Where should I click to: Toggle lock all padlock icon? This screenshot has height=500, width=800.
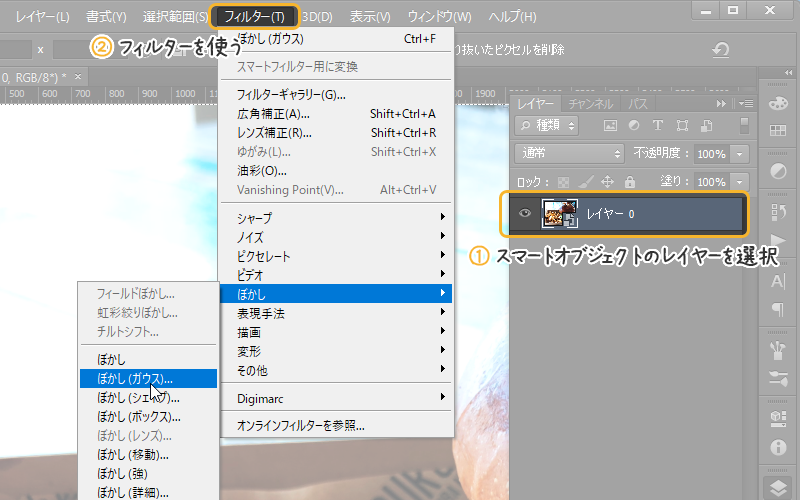click(630, 182)
